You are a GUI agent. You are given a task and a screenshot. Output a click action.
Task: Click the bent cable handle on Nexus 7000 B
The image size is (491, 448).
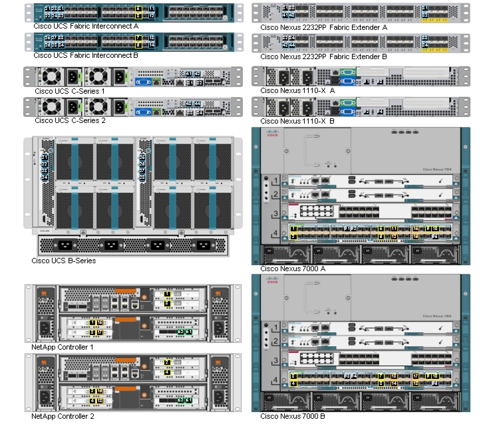[x=312, y=298]
